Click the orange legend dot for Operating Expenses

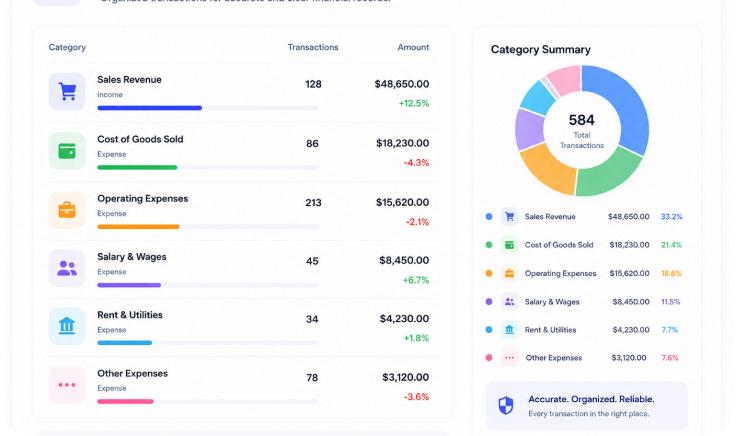[x=489, y=273]
